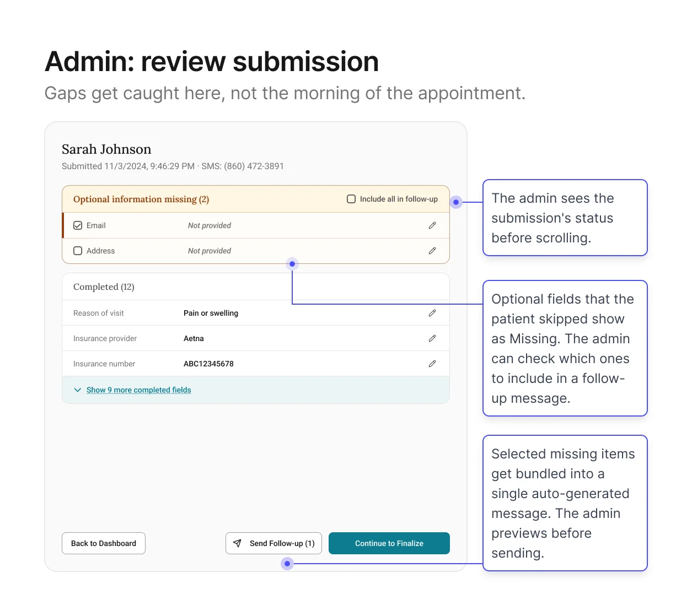Click the Completed (12) section header

104,287
